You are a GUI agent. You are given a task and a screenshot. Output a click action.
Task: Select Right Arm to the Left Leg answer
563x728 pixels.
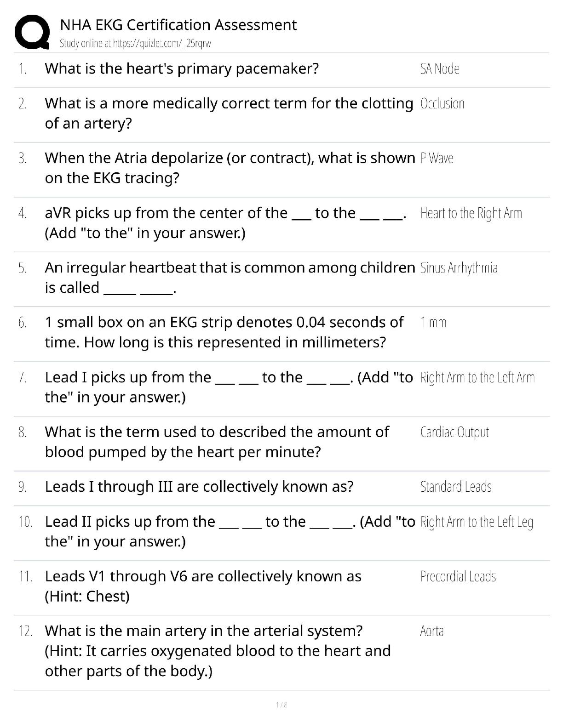click(477, 522)
